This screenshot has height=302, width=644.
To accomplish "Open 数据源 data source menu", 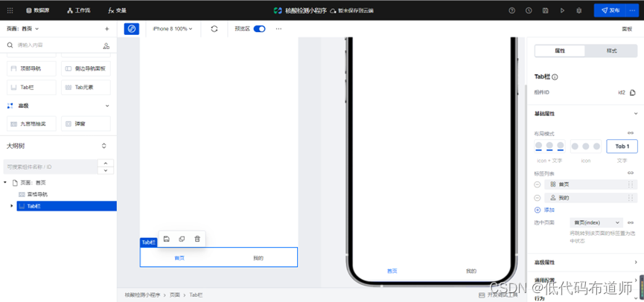I will point(37,10).
